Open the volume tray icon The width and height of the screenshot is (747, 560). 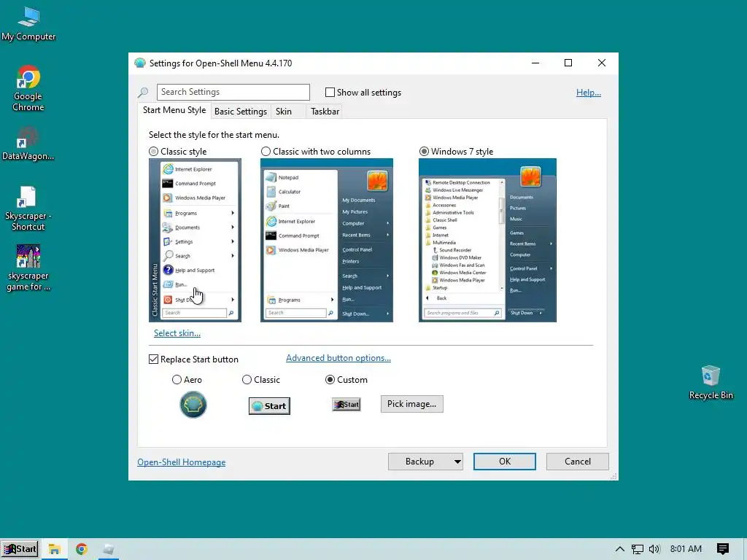pos(654,549)
